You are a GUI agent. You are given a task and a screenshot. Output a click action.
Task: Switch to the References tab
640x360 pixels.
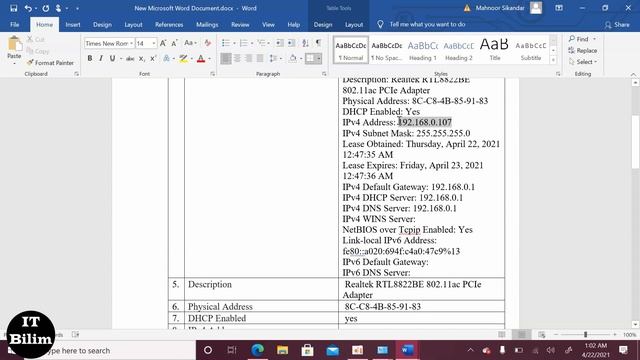point(169,24)
